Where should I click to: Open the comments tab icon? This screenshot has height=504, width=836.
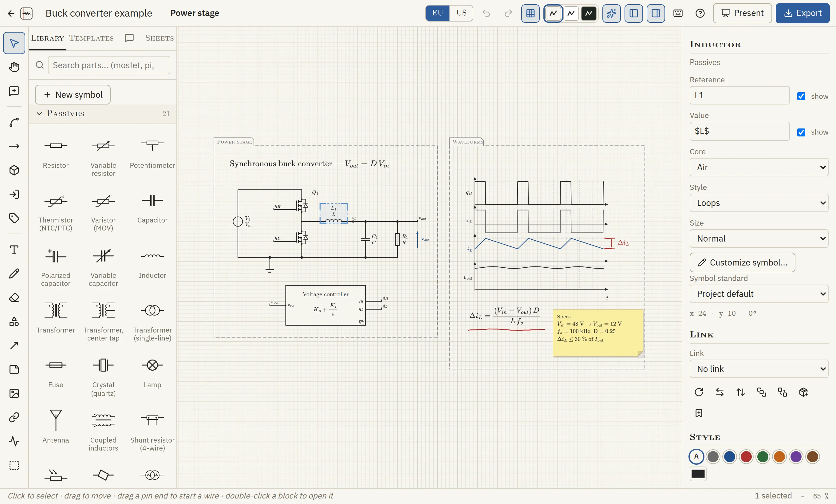[x=129, y=38]
